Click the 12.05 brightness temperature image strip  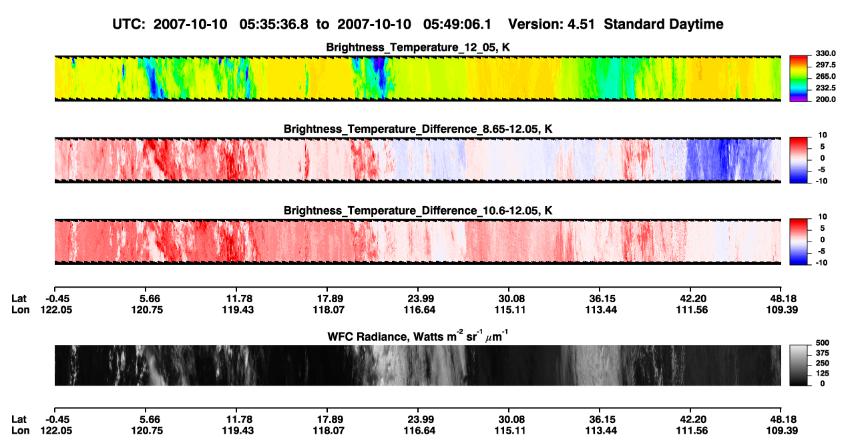(x=417, y=78)
